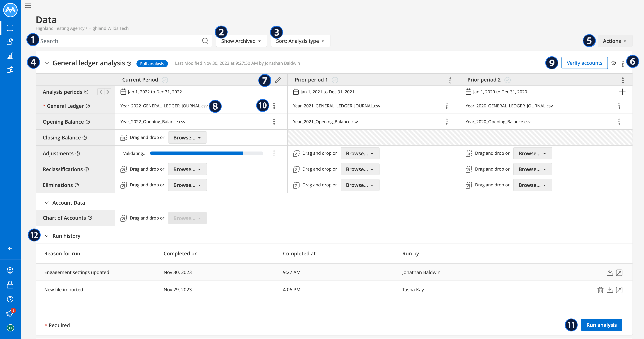
Task: Open options for Year_2022_Opening_Balance.csv
Action: [274, 122]
